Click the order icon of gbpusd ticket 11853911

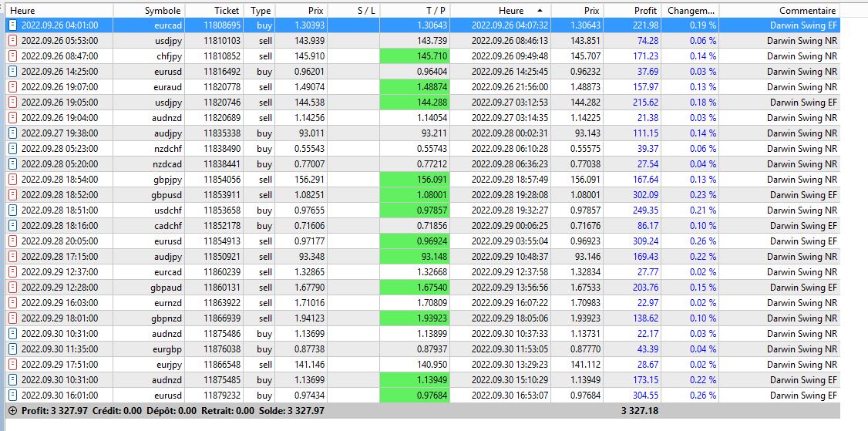coord(13,195)
